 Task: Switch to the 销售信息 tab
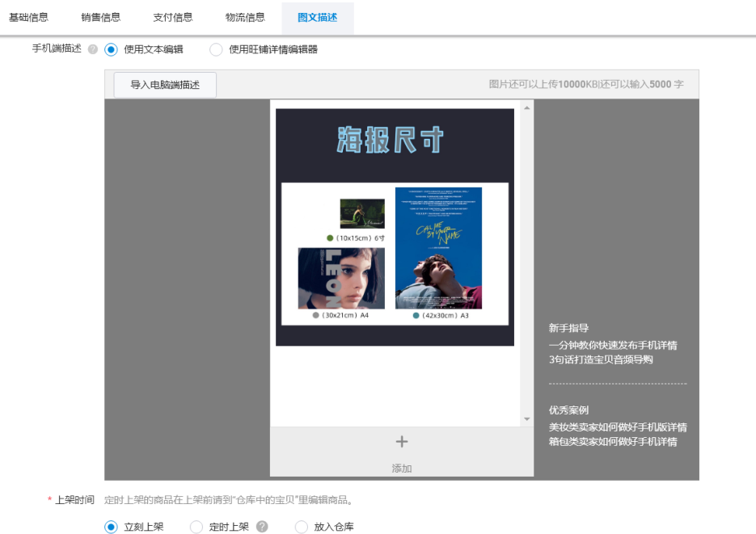[101, 18]
